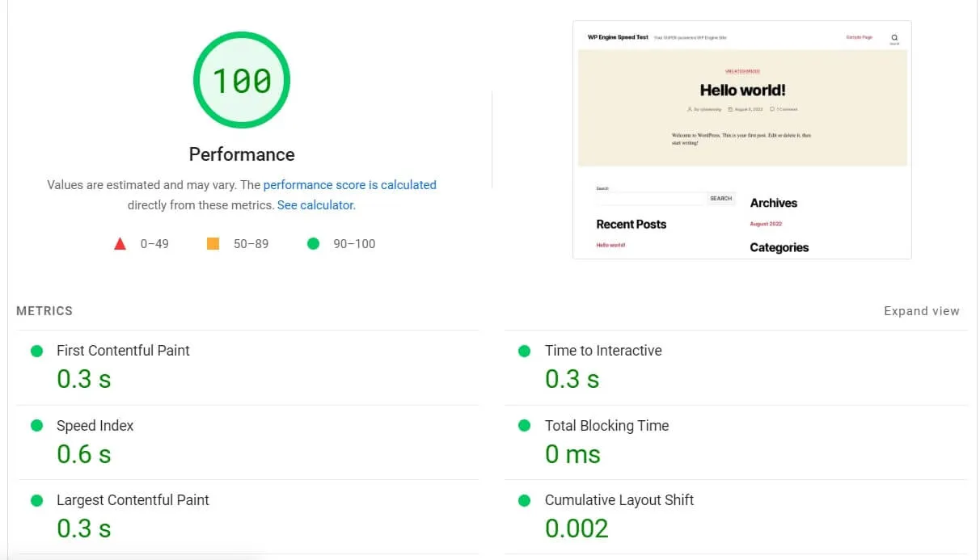Click the 50–89 legend range text
Image resolution: width=980 pixels, height=560 pixels.
(x=251, y=243)
